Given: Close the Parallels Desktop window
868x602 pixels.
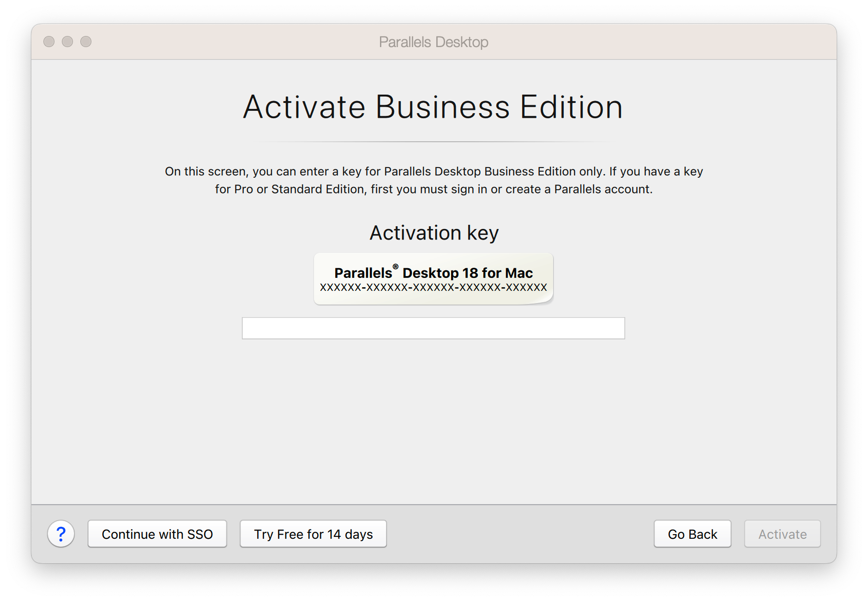Looking at the screenshot, I should coord(49,42).
